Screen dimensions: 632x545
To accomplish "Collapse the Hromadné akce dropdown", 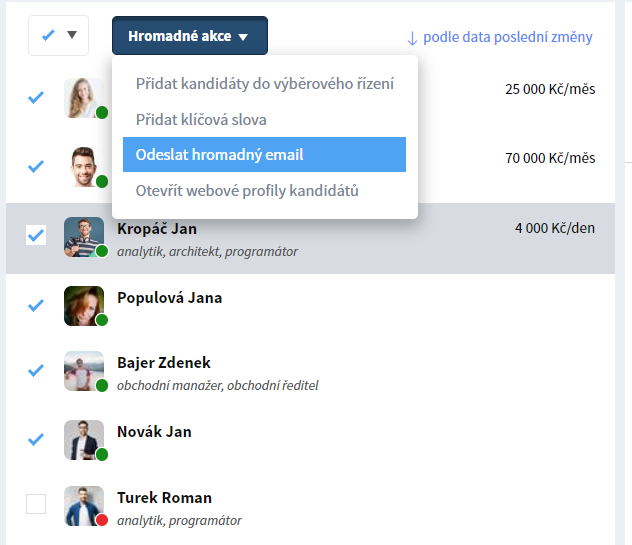I will coord(190,35).
